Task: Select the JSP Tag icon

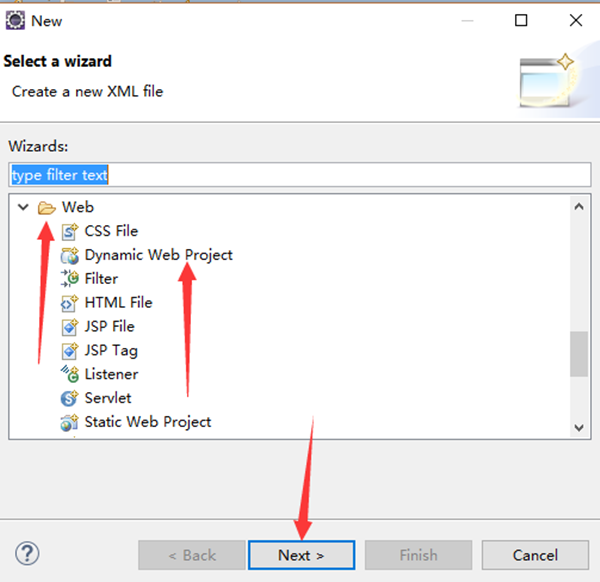Action: click(x=70, y=351)
